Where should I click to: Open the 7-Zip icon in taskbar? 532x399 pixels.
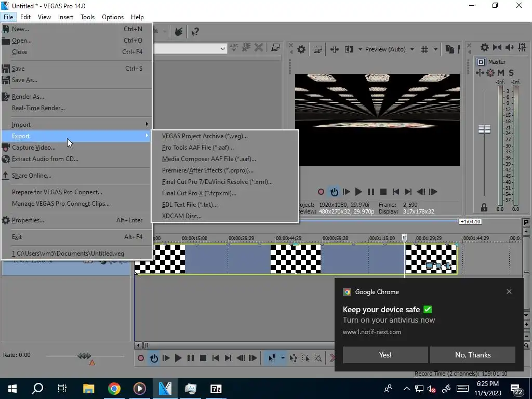click(216, 389)
